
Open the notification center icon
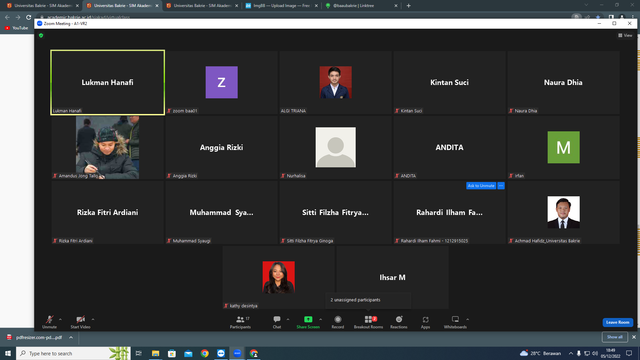629,353
